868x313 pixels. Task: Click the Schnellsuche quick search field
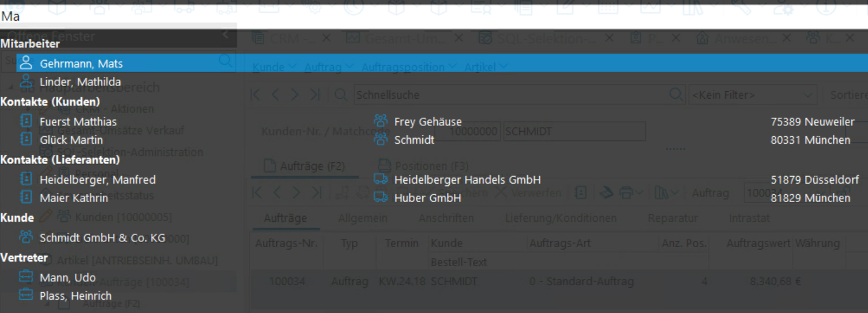pyautogui.click(x=510, y=95)
